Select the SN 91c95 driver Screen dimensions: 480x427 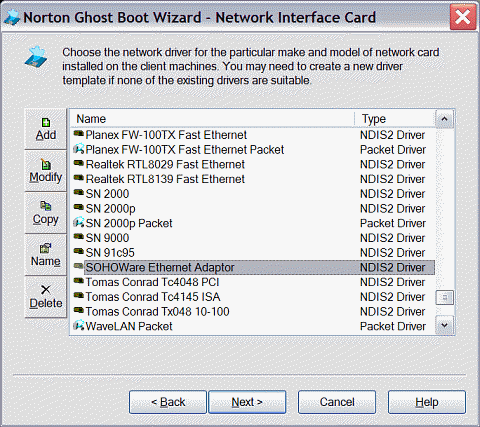pos(253,253)
